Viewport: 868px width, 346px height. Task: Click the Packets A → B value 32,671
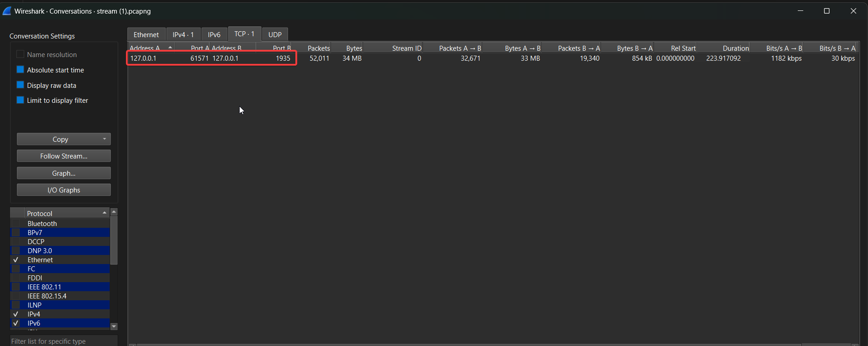(x=471, y=58)
